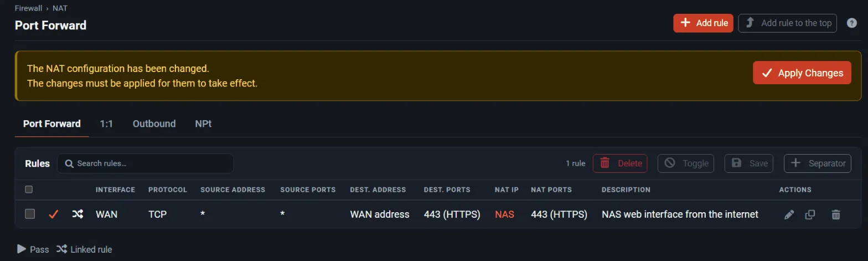Click the WAN address destination cell
Image resolution: width=868 pixels, height=261 pixels.
[x=380, y=214]
